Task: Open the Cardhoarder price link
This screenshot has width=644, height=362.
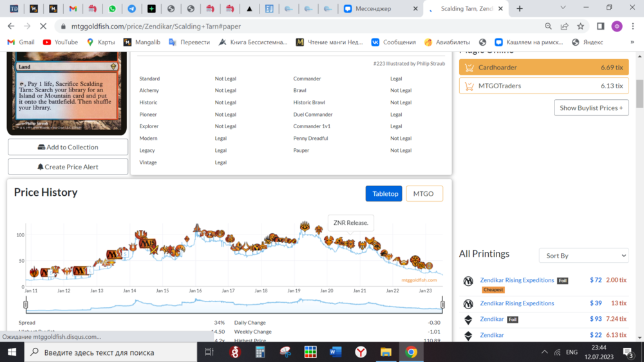Action: pos(497,67)
